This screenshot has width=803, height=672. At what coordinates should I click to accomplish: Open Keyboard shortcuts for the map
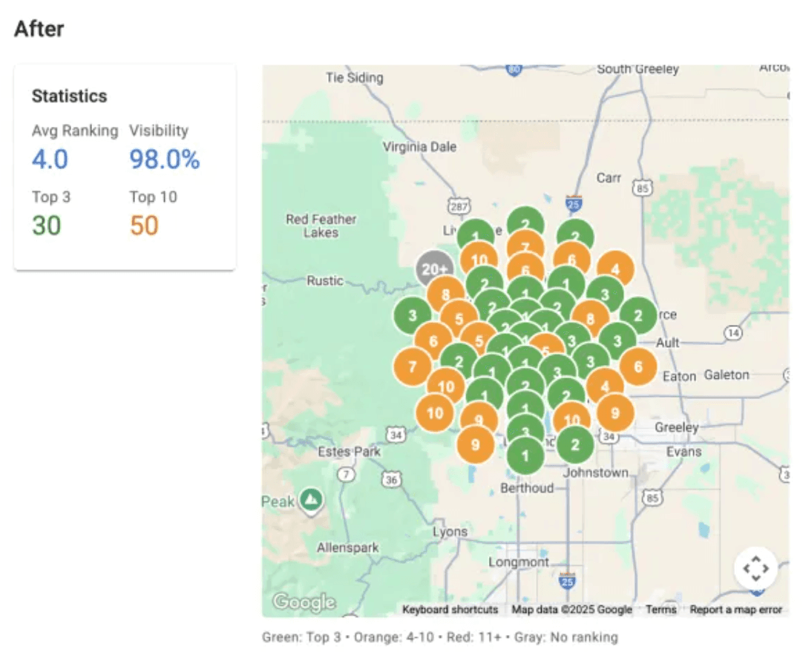(450, 610)
